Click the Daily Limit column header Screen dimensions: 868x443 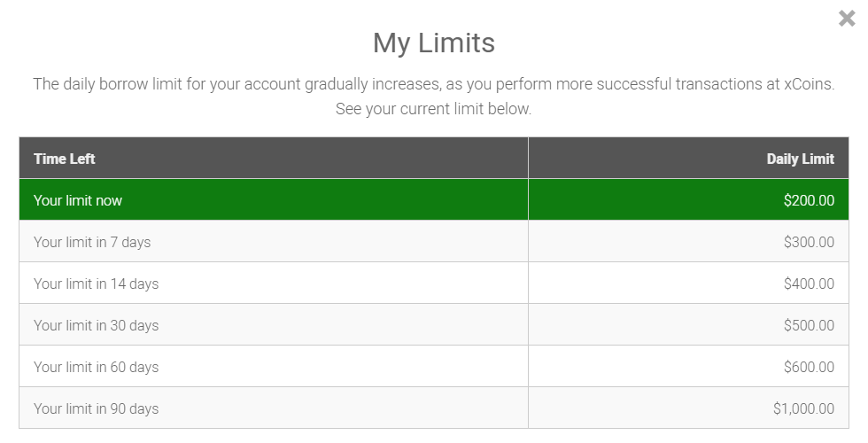click(x=800, y=159)
